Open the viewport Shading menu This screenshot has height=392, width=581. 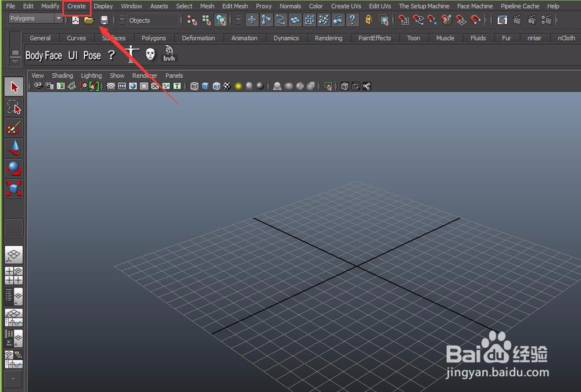point(62,75)
